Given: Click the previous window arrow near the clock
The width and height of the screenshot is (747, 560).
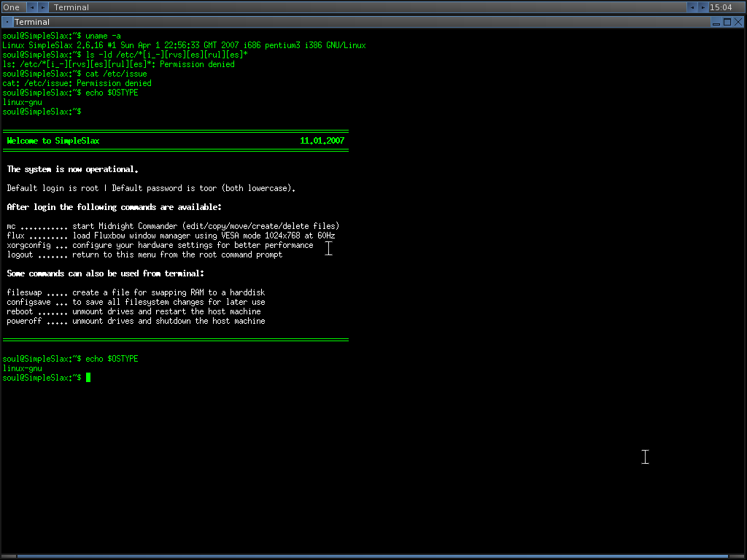Looking at the screenshot, I should pyautogui.click(x=692, y=7).
